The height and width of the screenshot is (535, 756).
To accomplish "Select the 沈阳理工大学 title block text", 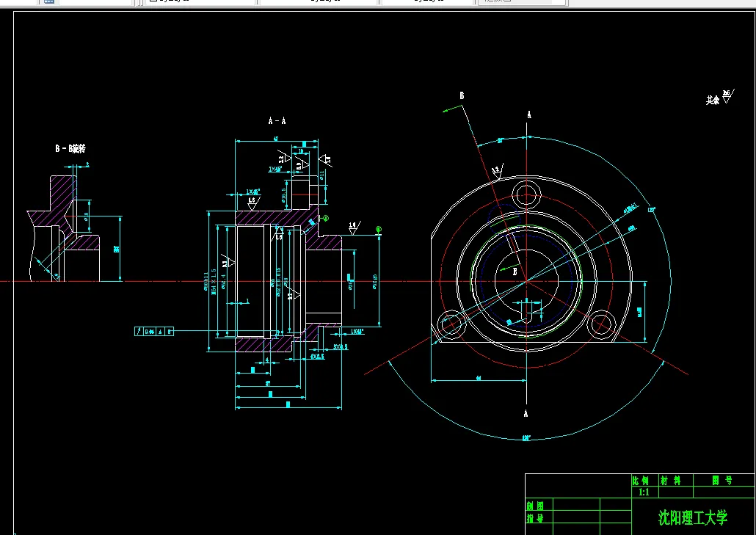I will (x=693, y=517).
